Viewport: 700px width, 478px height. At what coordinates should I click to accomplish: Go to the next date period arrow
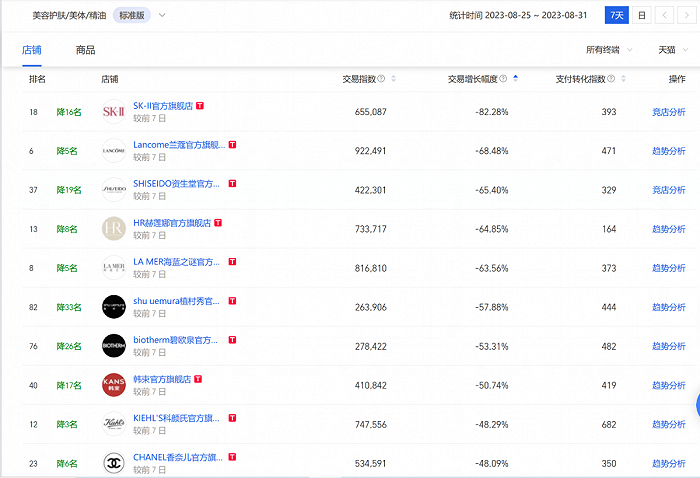pos(686,15)
